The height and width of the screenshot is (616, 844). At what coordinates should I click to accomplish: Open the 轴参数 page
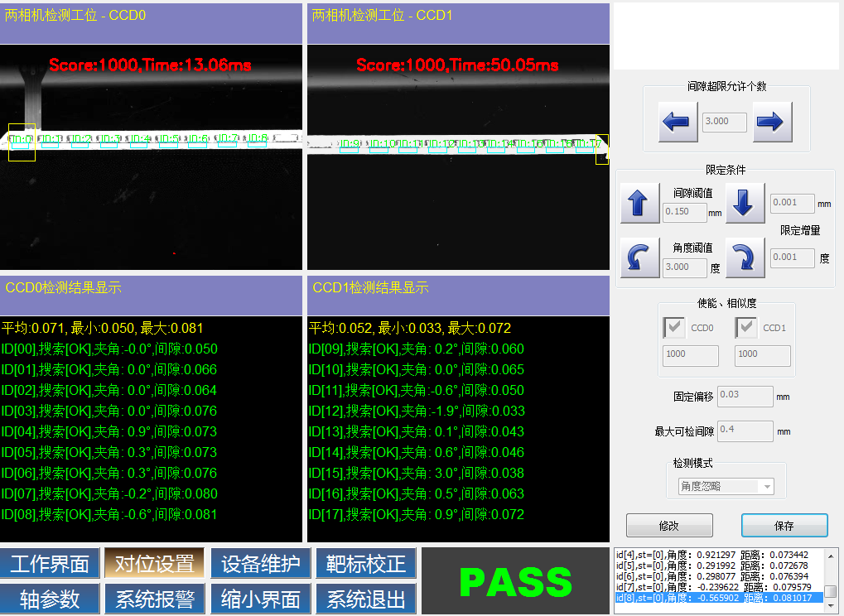coord(51,599)
